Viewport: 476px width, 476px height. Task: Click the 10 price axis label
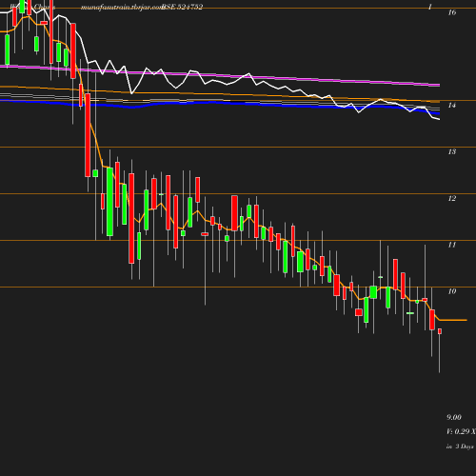[452, 291]
